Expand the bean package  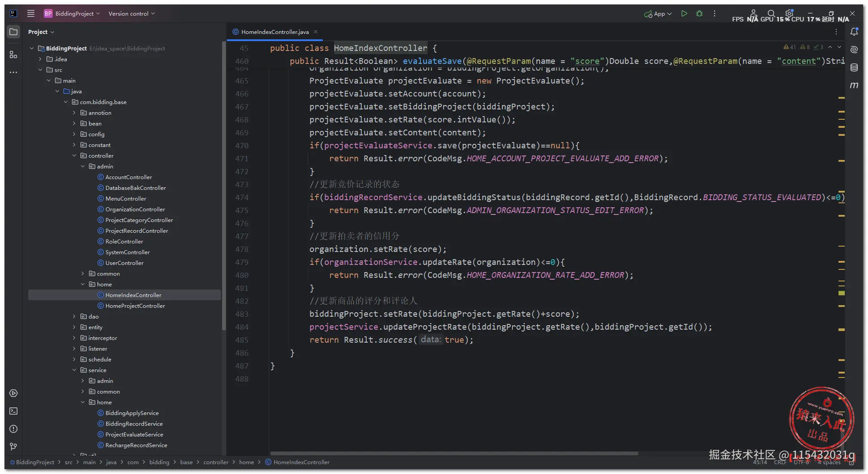(x=74, y=123)
